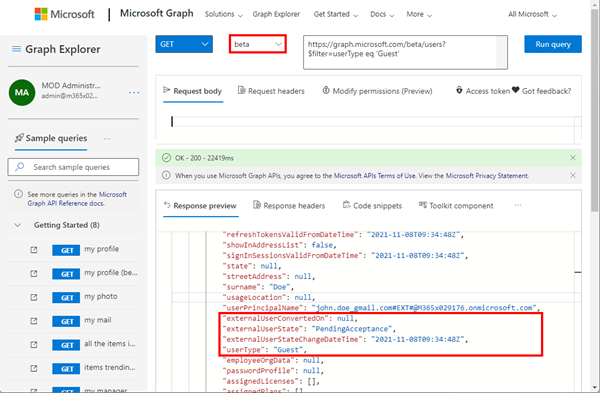The image size is (600, 393).
Task: Click the info icon beside See more queries
Action: (18, 194)
